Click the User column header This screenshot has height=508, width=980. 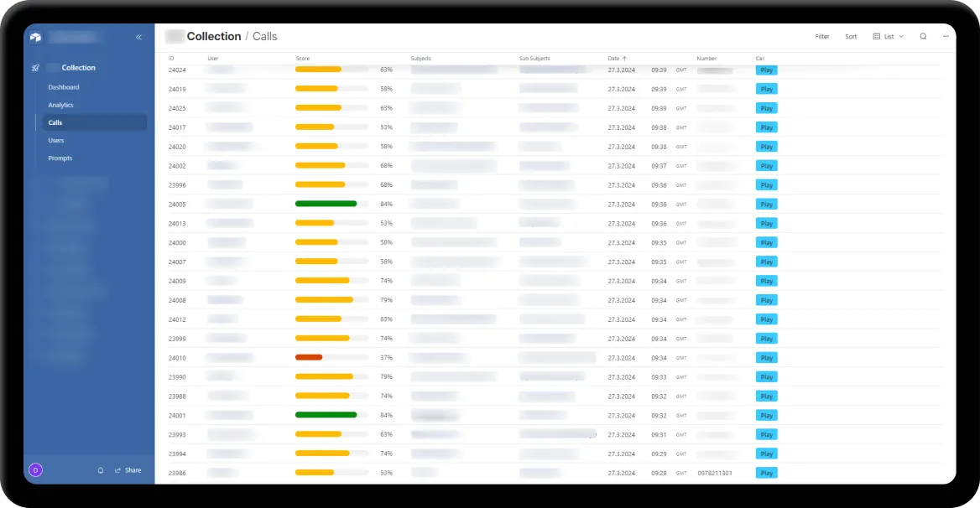(213, 59)
